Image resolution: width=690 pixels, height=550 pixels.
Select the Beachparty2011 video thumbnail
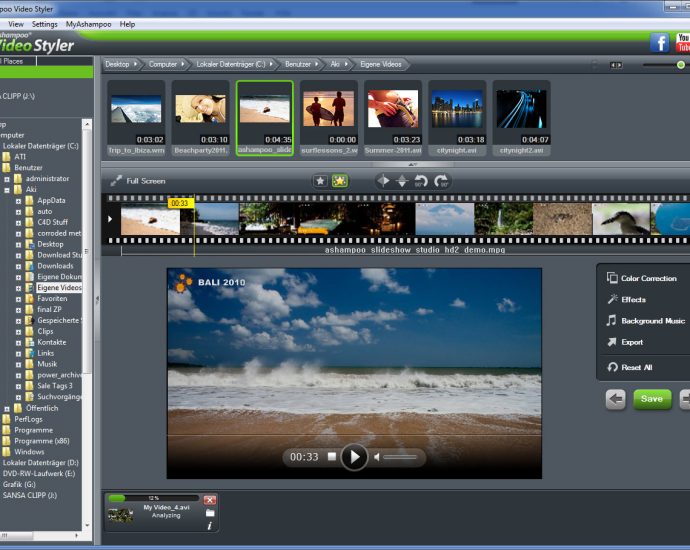coord(201,118)
